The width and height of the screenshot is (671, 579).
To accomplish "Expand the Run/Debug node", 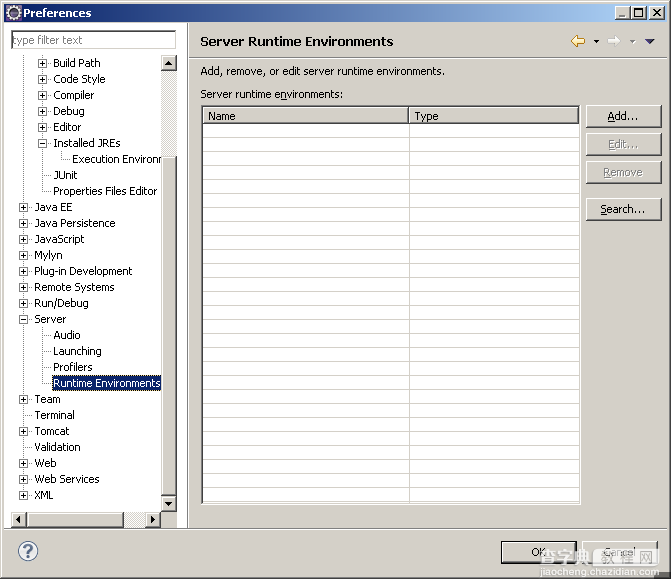I will click(24, 303).
